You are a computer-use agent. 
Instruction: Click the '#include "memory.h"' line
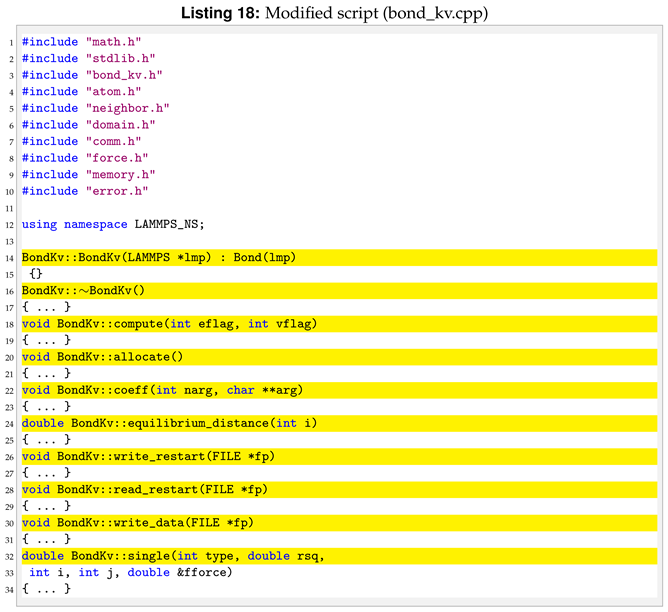point(89,175)
